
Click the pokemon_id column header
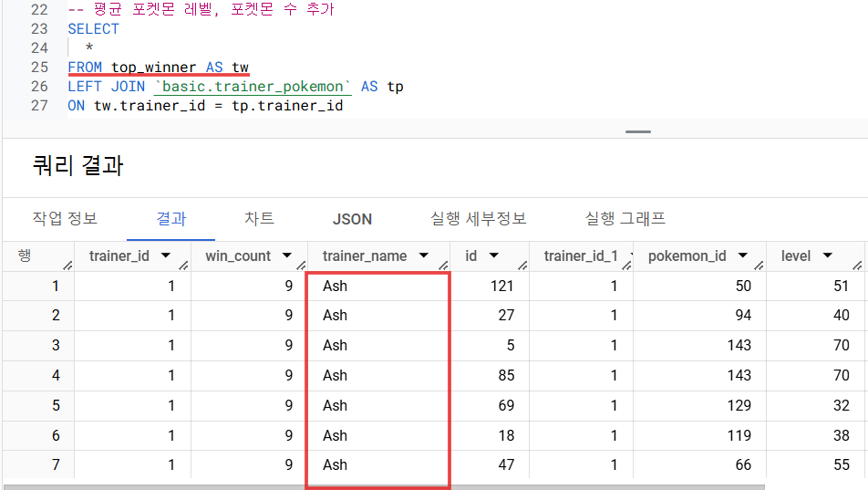[687, 256]
